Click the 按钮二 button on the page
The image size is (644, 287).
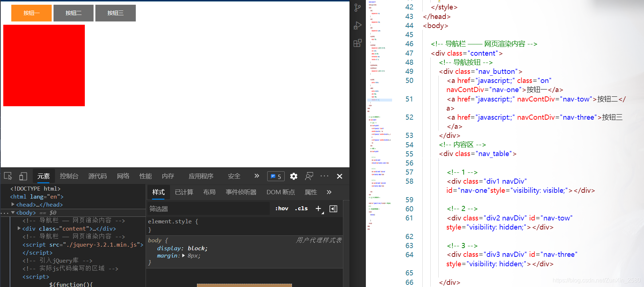74,13
